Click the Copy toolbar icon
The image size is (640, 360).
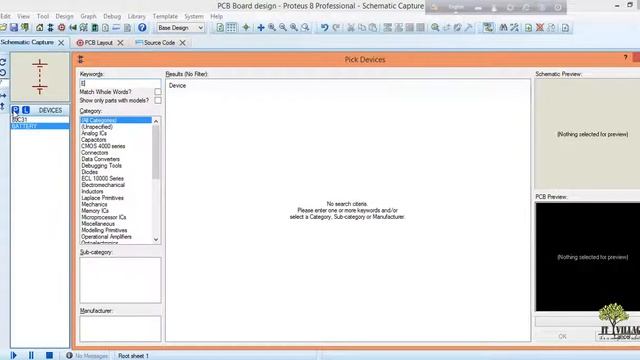tap(362, 27)
